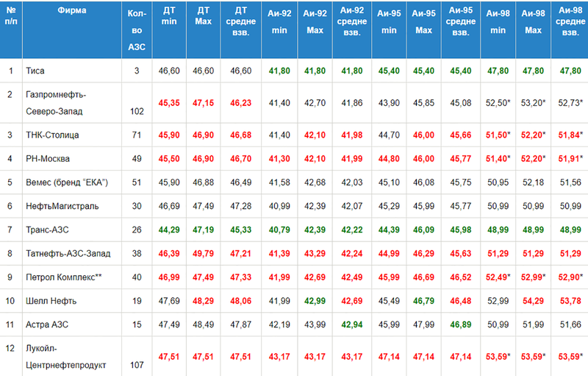The image size is (588, 376).
Task: Click Астра АЗС Аи-95 average '46,89'
Action: [x=461, y=324]
